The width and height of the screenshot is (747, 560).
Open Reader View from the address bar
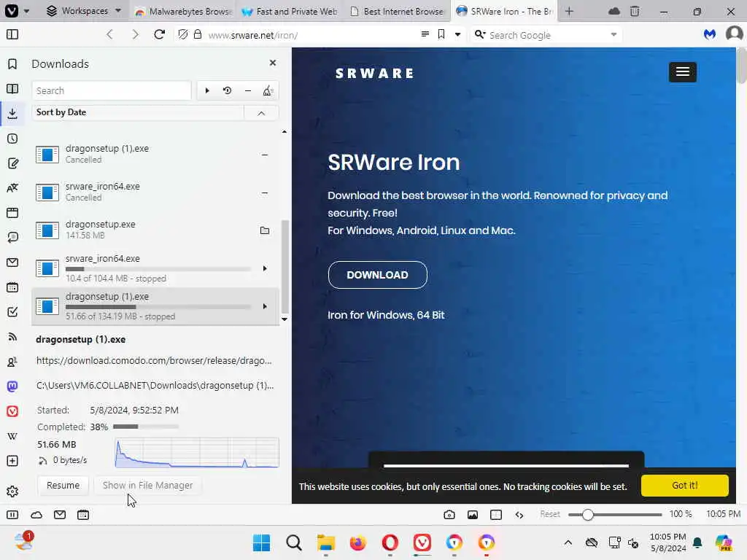pos(425,34)
